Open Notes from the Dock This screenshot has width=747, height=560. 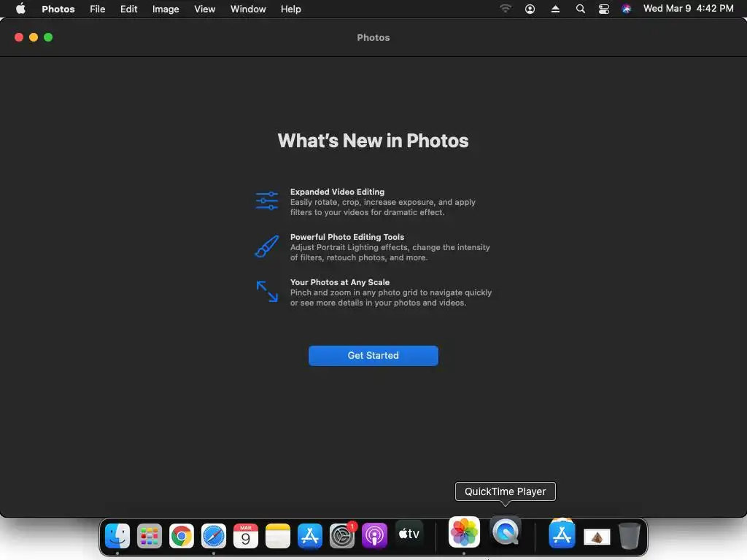pyautogui.click(x=278, y=536)
